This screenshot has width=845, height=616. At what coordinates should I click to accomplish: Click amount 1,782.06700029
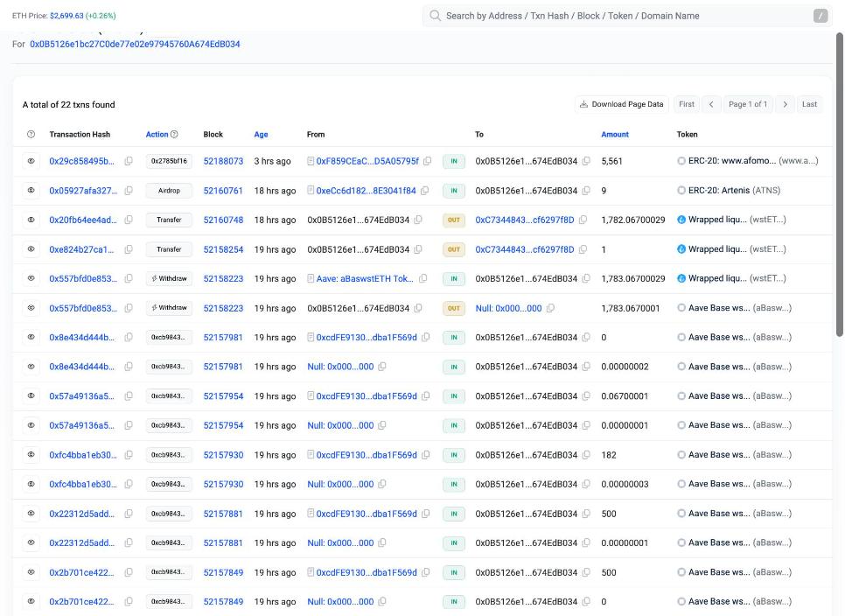pyautogui.click(x=633, y=220)
